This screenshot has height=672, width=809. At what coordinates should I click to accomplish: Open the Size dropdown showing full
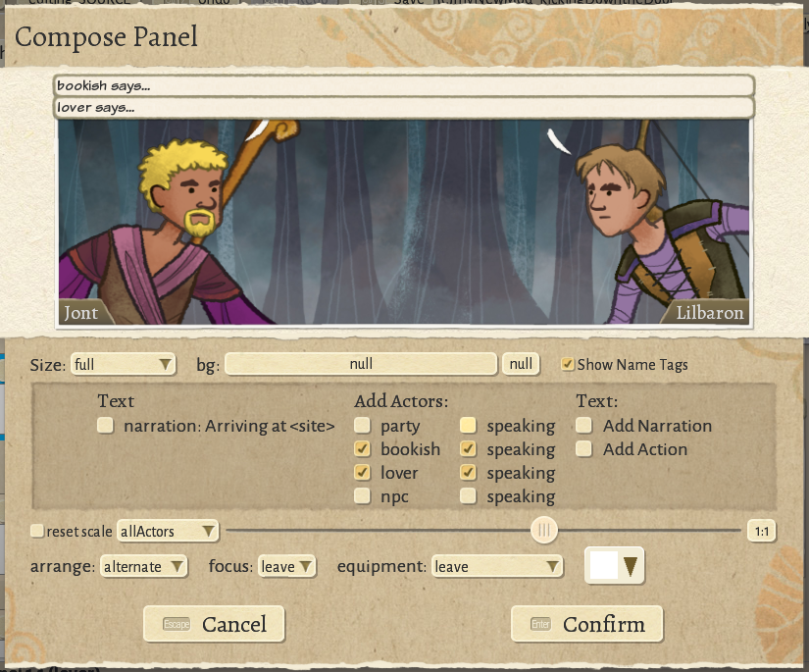point(122,364)
